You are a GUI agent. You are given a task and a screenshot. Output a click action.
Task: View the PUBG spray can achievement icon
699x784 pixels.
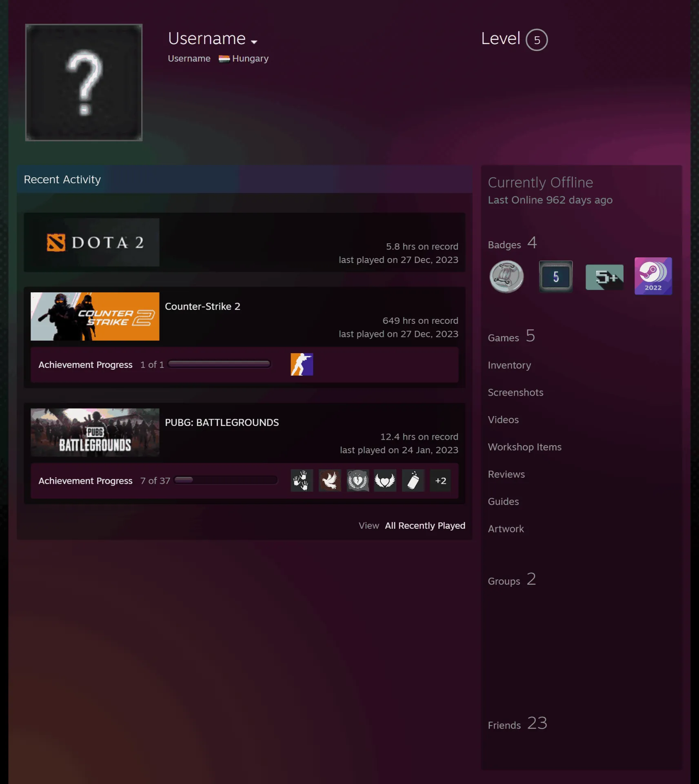click(413, 481)
